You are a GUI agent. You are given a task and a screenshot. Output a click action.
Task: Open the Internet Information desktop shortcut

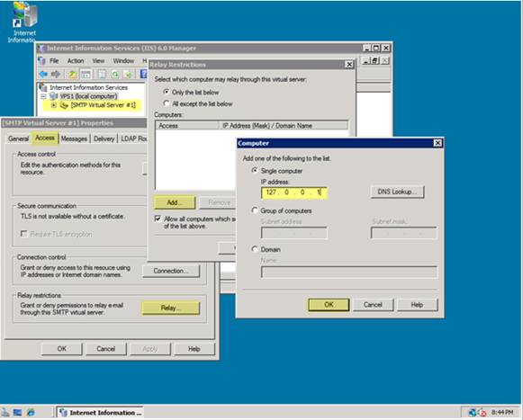pos(23,22)
